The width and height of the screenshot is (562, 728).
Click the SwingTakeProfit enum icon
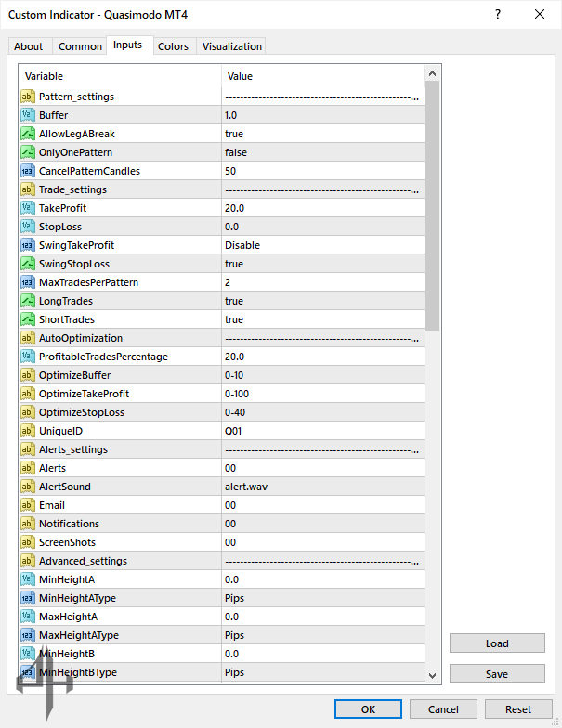[x=27, y=245]
